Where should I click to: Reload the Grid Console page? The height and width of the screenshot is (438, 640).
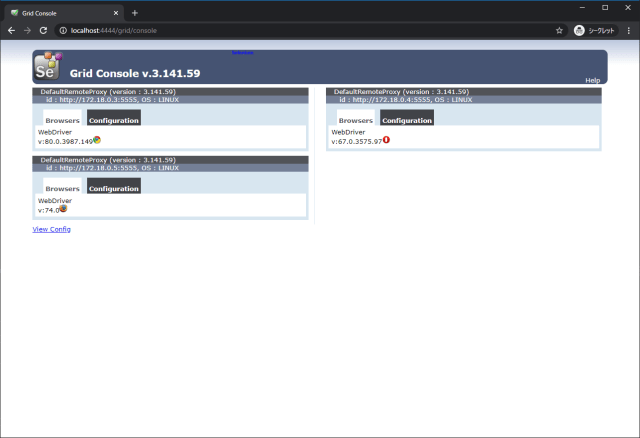pos(43,31)
